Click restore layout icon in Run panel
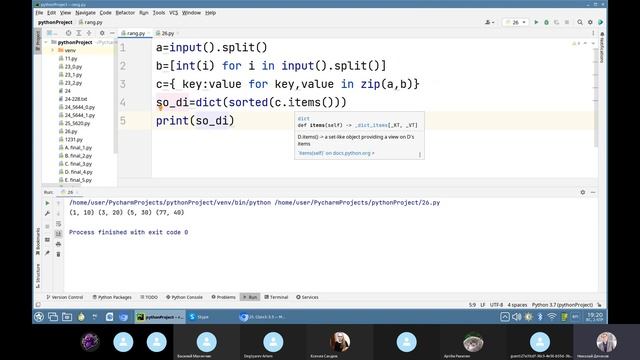Image resolution: width=640 pixels, height=360 pixels. point(47,240)
